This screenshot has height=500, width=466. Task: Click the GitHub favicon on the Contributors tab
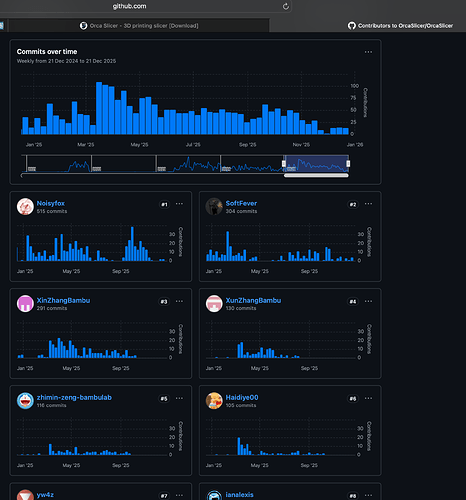(x=352, y=26)
